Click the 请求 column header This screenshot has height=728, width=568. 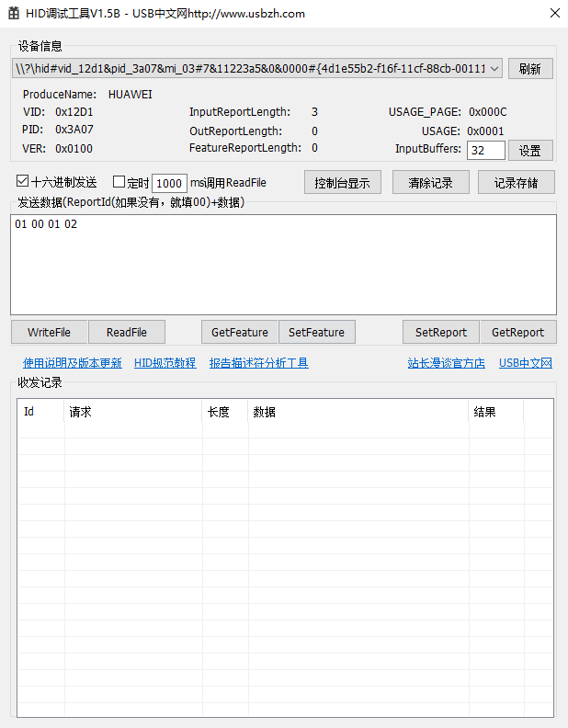[133, 412]
